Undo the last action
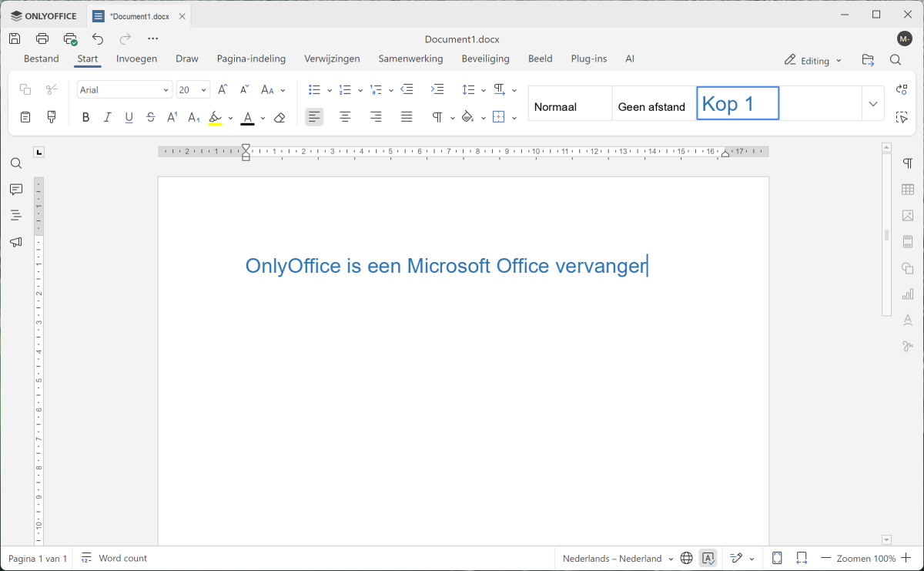 (x=98, y=39)
